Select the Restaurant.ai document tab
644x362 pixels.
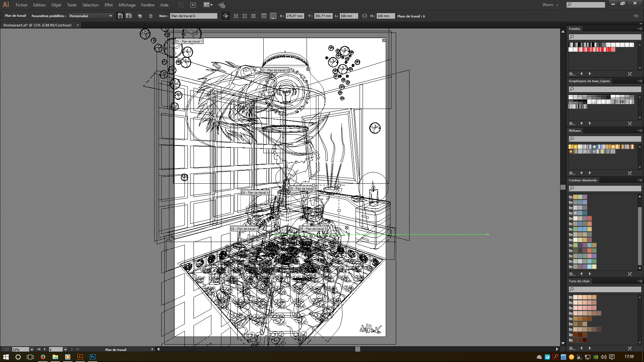tap(37, 25)
